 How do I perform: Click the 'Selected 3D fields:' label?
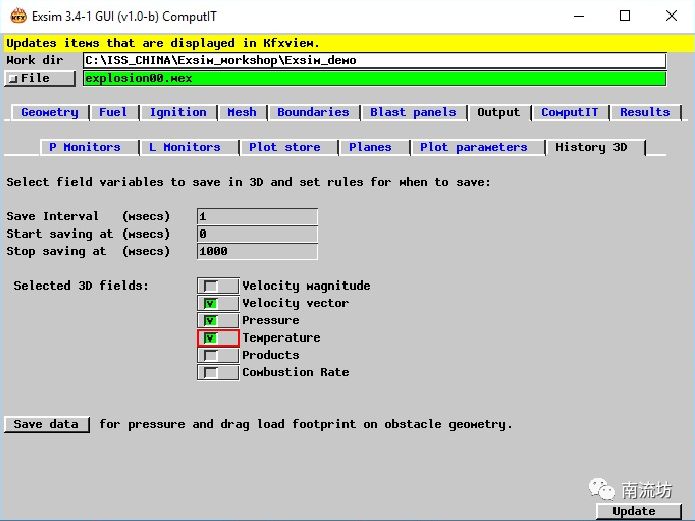click(x=81, y=286)
